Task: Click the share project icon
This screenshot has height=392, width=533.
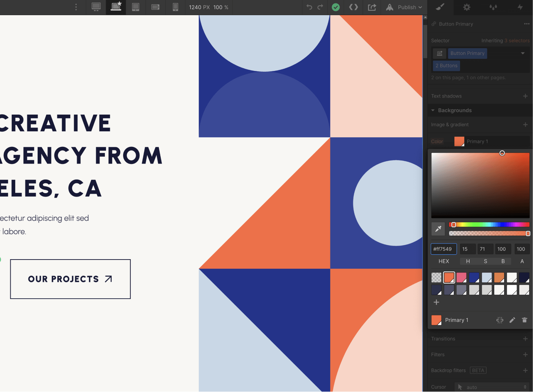Action: (x=372, y=7)
